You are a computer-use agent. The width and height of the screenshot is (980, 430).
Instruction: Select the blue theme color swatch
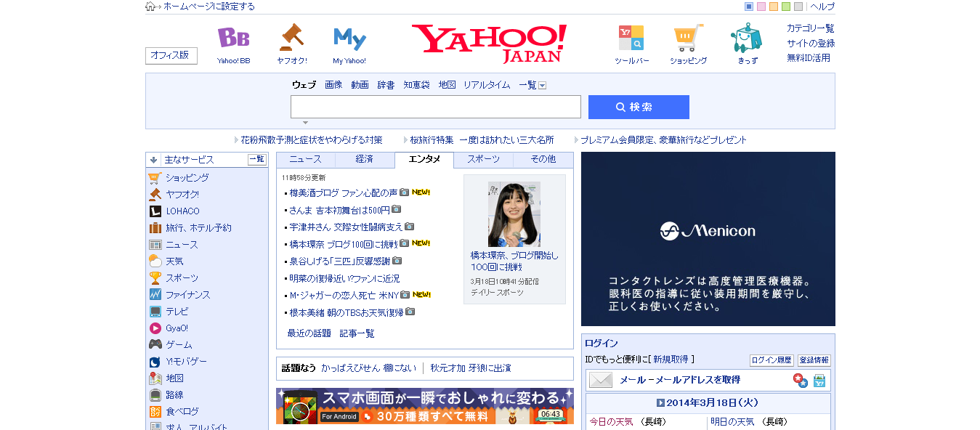coord(749,7)
